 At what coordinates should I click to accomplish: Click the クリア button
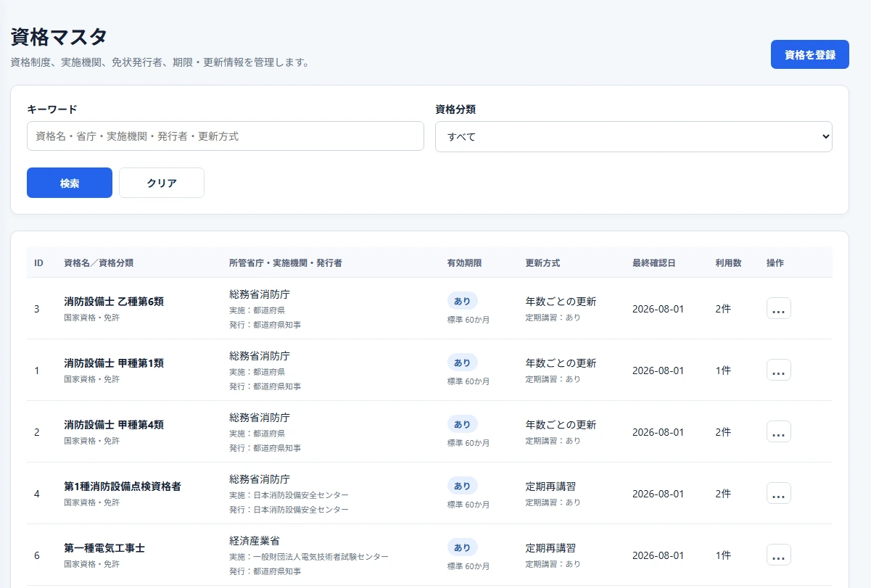[x=162, y=183]
